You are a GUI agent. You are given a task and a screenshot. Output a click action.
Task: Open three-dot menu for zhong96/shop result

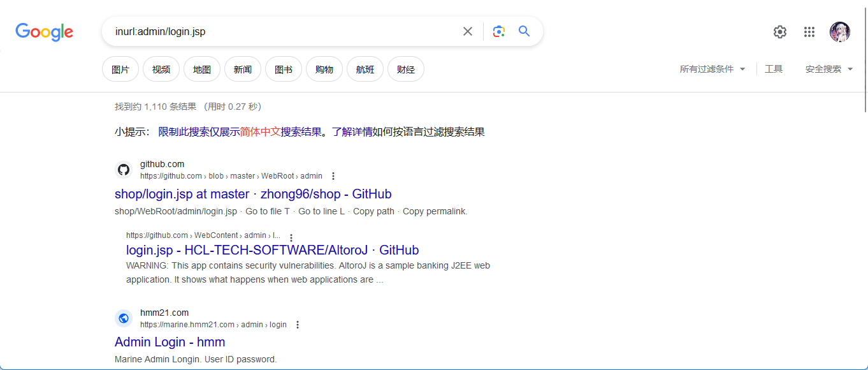[333, 176]
